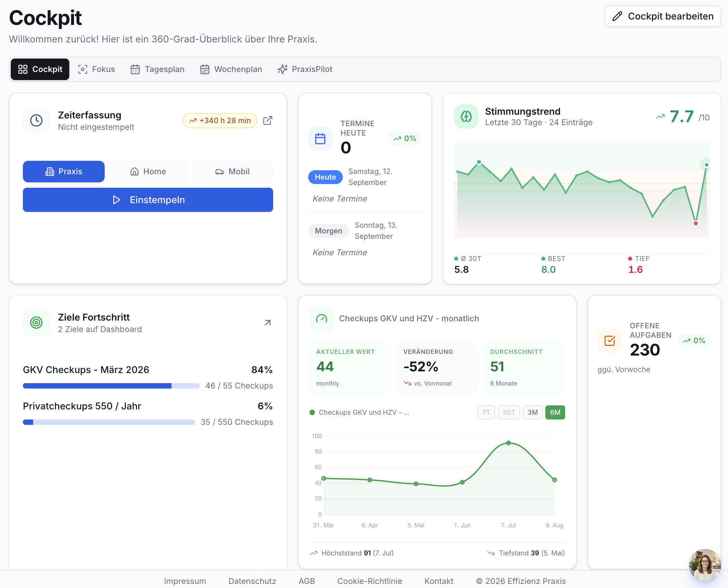Open Zeiterfassung external link icon

(268, 120)
